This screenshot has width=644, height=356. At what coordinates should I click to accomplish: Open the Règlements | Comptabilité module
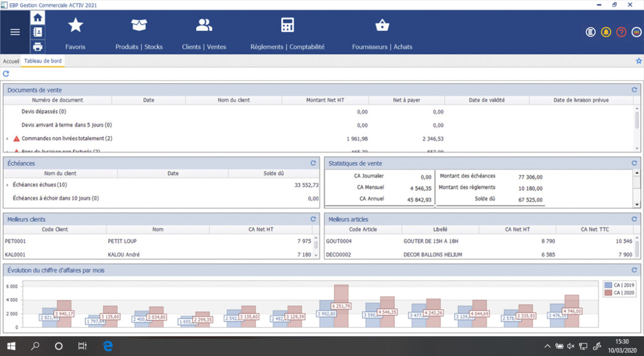coord(287,24)
